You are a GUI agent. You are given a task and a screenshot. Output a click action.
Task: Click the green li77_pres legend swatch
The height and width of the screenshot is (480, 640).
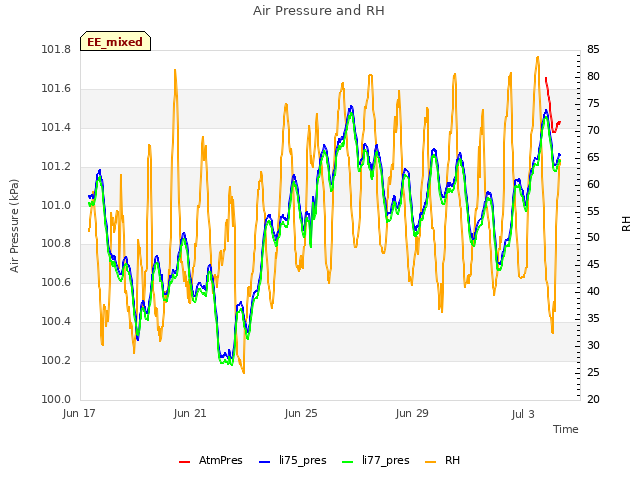point(347,462)
